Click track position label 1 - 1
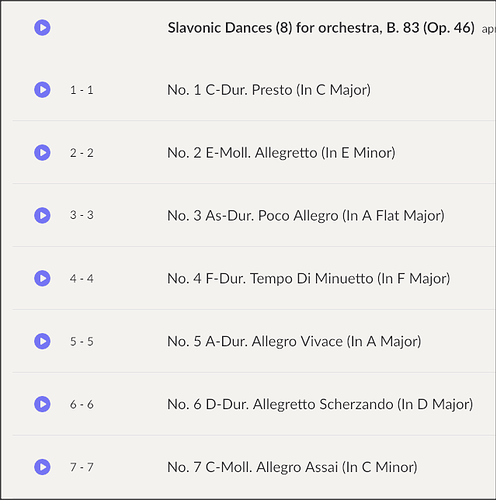The width and height of the screenshot is (496, 500). coord(82,90)
